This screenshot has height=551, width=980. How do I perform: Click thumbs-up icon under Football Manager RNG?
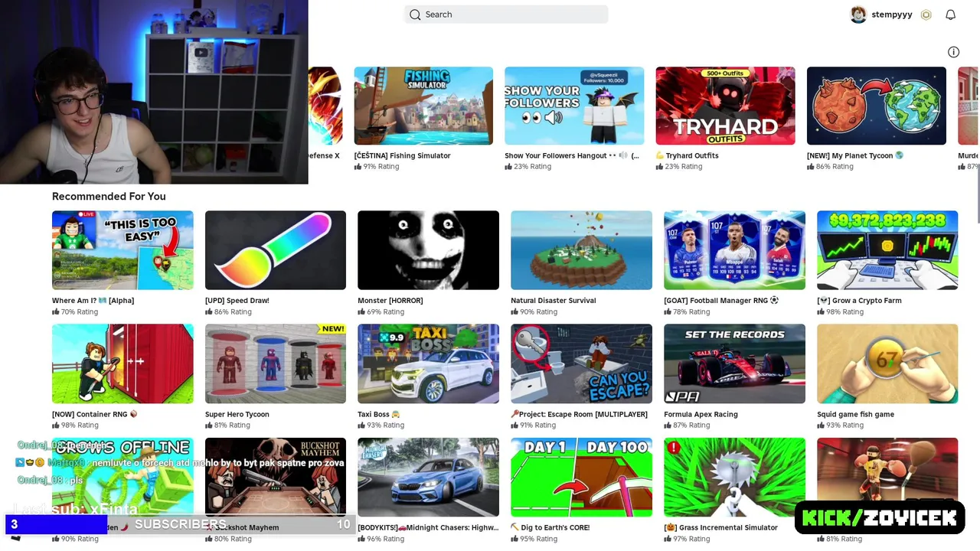coord(668,311)
